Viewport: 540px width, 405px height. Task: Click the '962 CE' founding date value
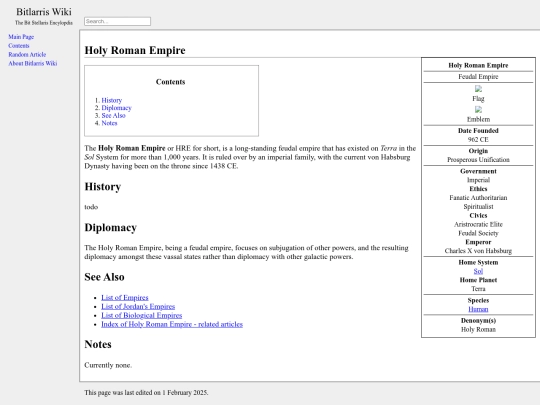pos(478,139)
